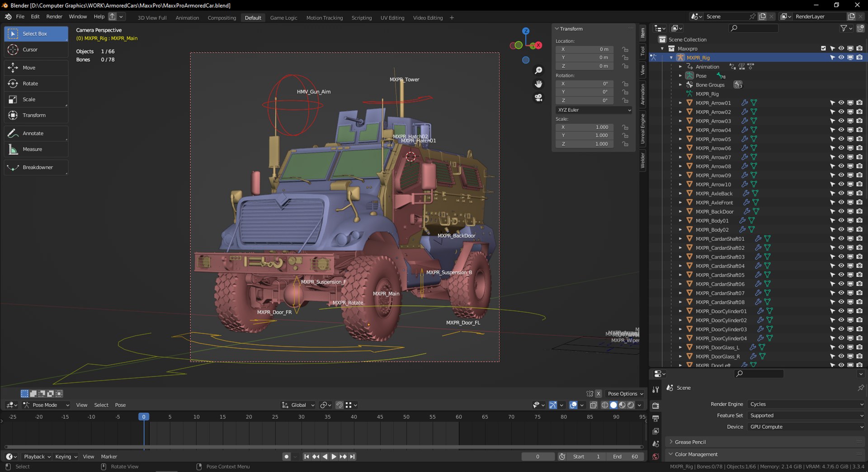Open the Tool properties tab icon
868x472 pixels.
point(656,390)
